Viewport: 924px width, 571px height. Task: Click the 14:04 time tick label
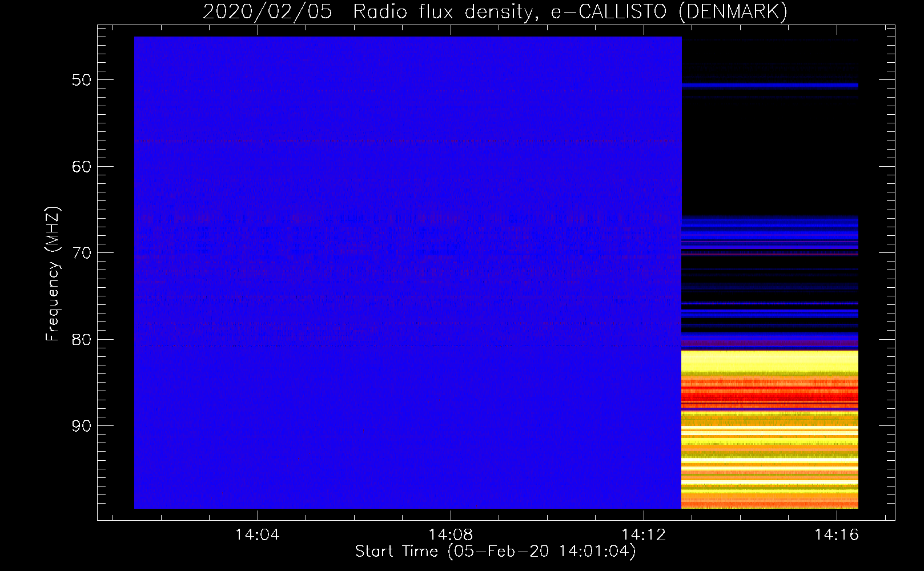(257, 535)
